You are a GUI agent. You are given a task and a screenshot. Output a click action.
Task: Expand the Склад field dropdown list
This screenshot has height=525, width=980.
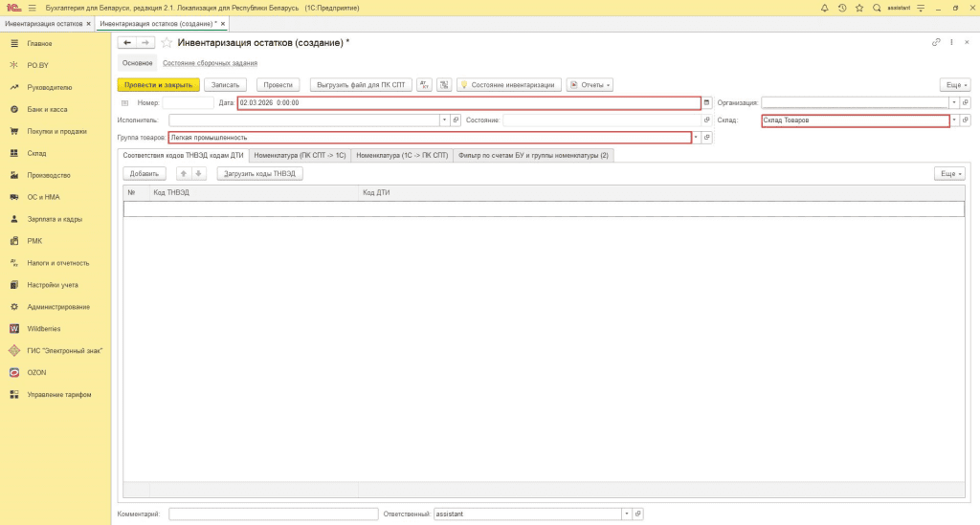click(x=954, y=121)
